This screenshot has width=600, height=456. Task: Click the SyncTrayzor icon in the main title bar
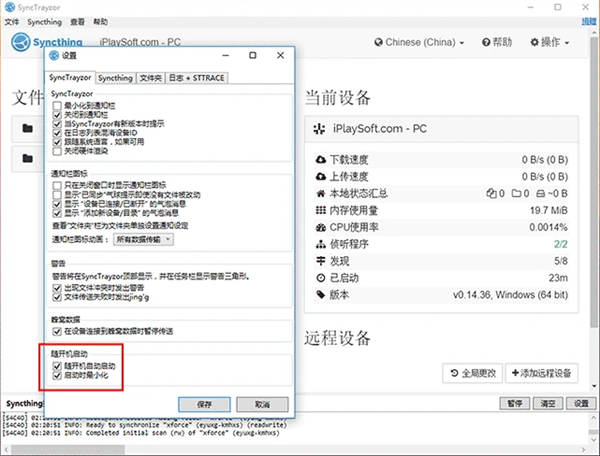click(10, 7)
